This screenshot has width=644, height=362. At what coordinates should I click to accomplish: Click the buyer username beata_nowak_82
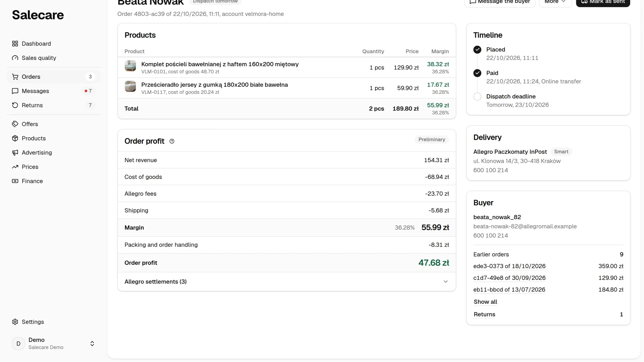point(497,217)
